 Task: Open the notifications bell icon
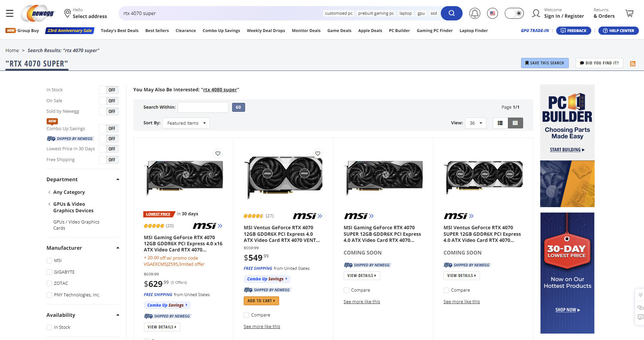pos(474,13)
